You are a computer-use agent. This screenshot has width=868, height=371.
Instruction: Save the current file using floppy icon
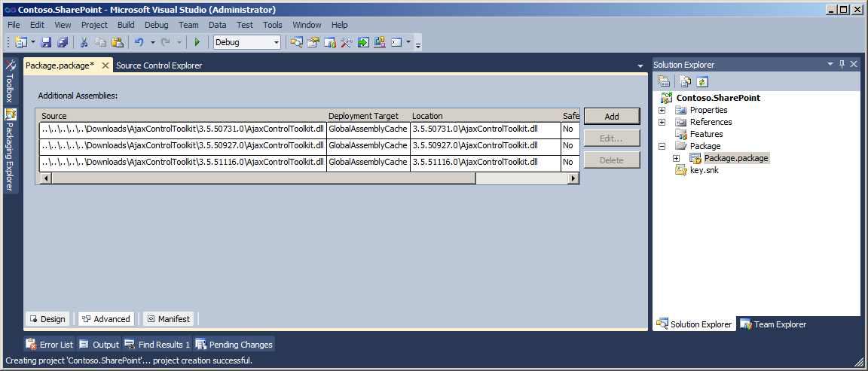(x=46, y=42)
